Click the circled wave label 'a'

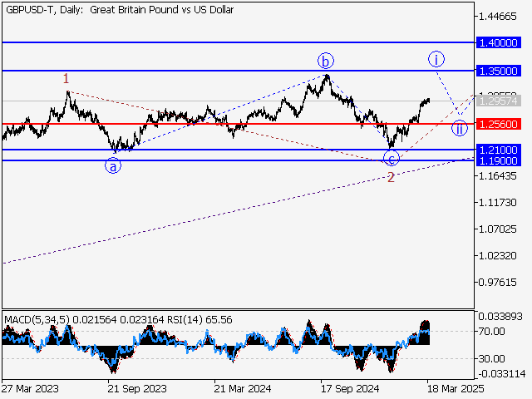tap(112, 165)
